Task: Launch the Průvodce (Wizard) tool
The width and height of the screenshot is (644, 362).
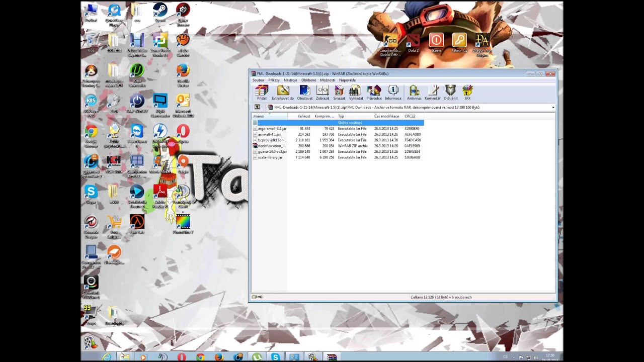Action: (374, 93)
